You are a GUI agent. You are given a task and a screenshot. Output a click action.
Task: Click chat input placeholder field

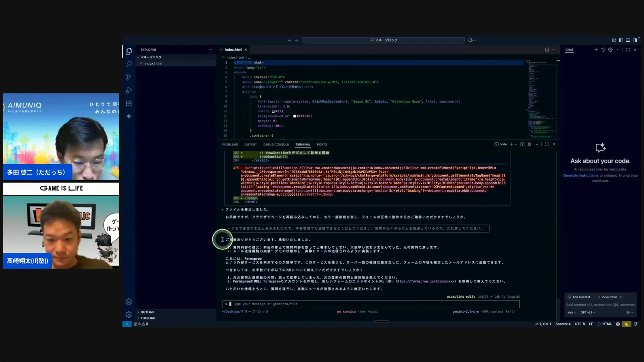600,305
